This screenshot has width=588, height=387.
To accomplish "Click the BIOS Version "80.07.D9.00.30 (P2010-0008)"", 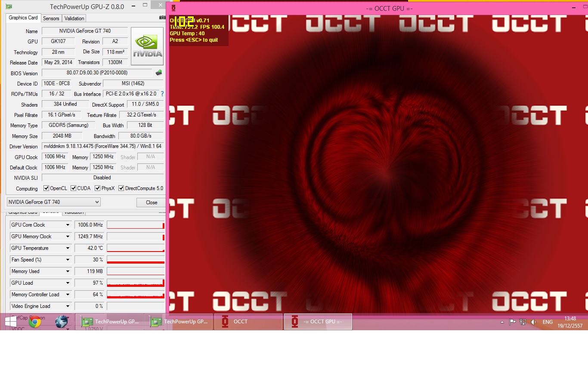I will tap(97, 73).
